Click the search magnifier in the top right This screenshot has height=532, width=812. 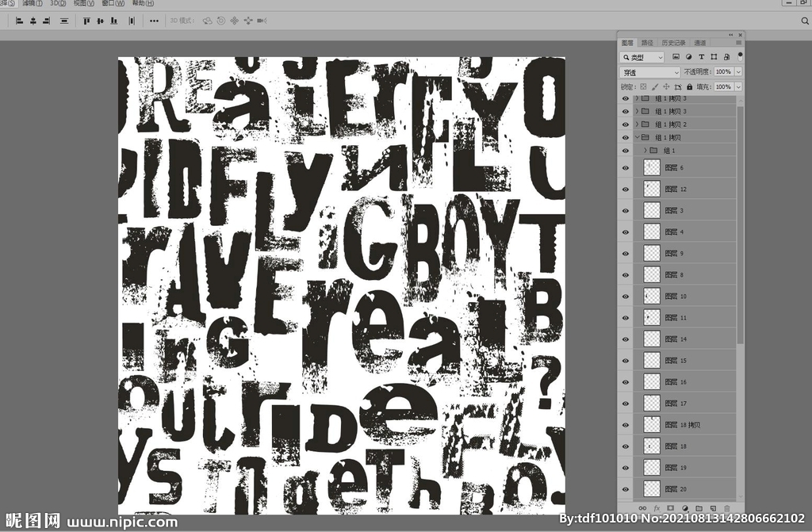click(805, 21)
